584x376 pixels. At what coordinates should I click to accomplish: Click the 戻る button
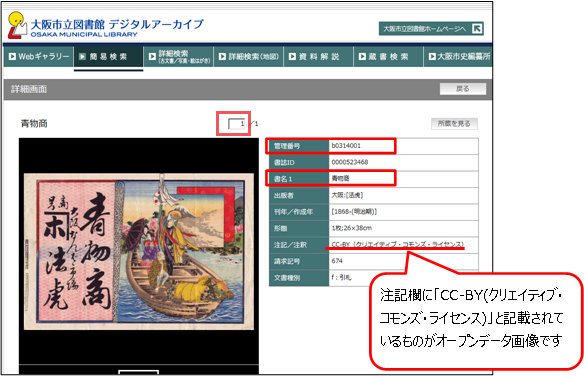pyautogui.click(x=463, y=89)
